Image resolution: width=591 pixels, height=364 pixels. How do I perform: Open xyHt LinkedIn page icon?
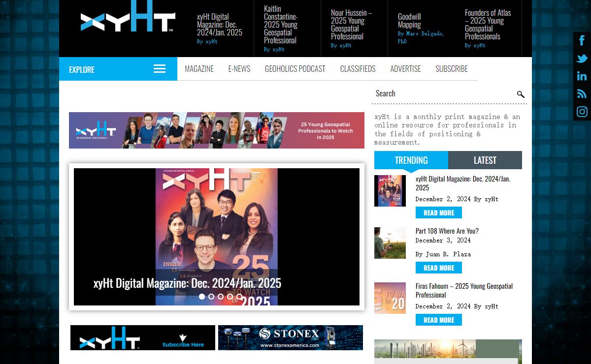tap(582, 76)
